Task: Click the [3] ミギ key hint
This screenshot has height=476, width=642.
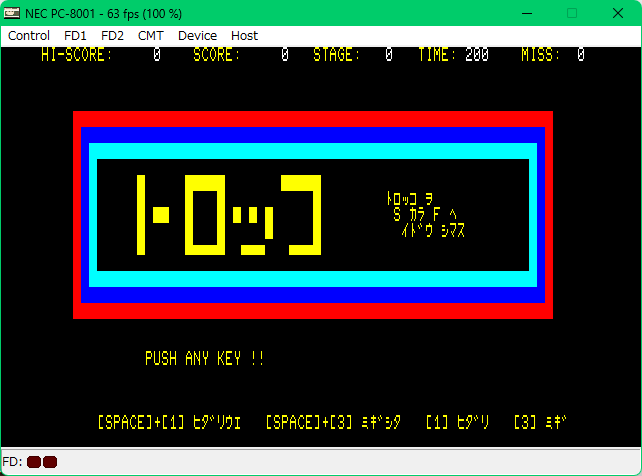Action: pyautogui.click(x=540, y=422)
